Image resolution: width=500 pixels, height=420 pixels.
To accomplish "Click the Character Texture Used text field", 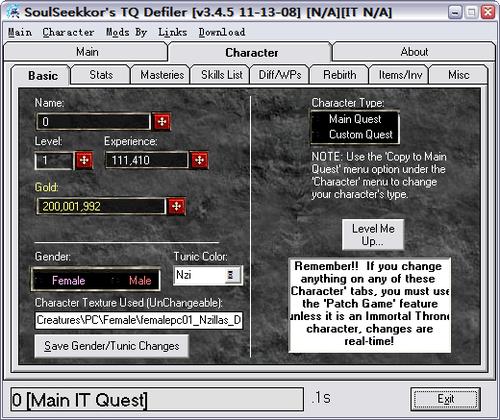I will (139, 320).
